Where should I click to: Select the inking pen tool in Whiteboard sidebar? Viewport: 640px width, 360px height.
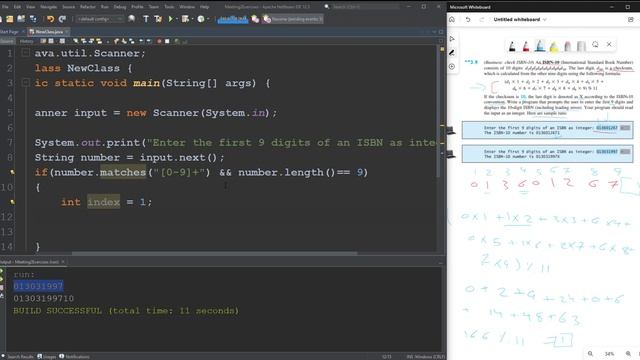pos(452,52)
